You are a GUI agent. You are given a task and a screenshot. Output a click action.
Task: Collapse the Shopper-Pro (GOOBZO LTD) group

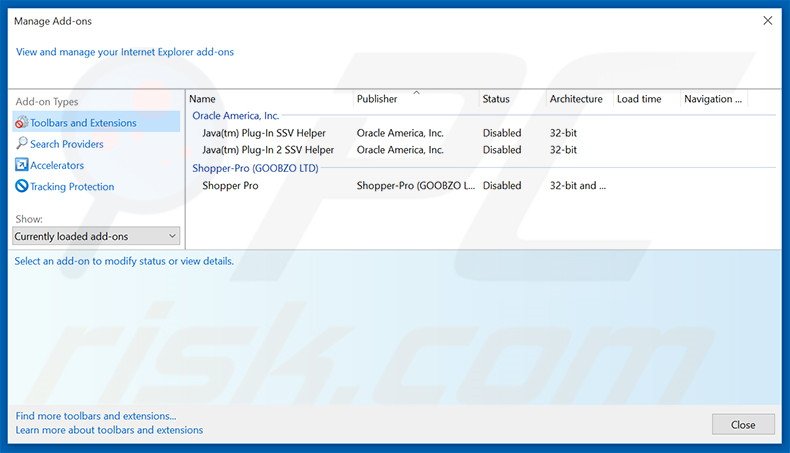255,168
